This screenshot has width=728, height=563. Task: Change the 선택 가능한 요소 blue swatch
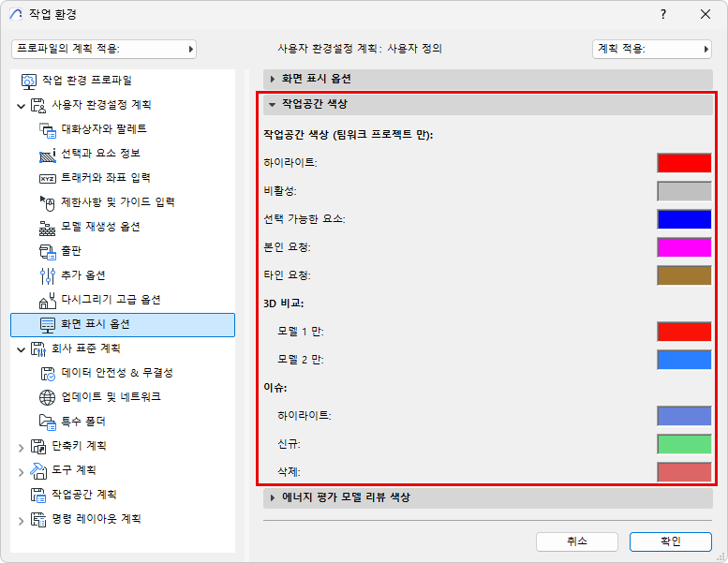pyautogui.click(x=684, y=219)
